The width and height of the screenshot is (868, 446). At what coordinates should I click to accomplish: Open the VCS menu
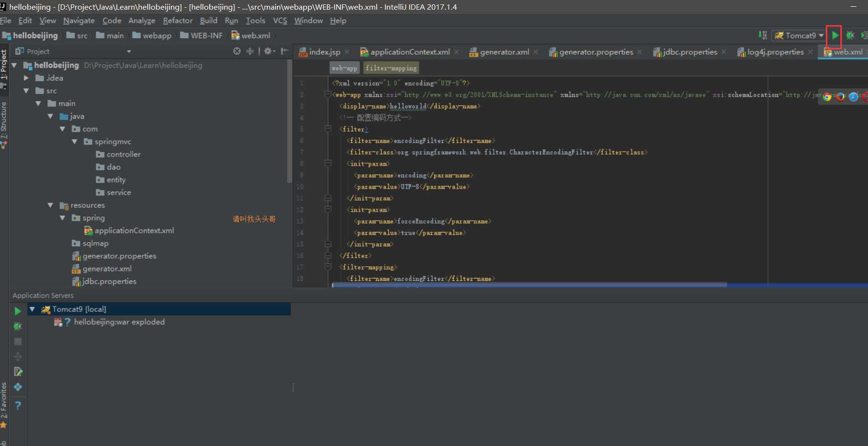click(280, 20)
